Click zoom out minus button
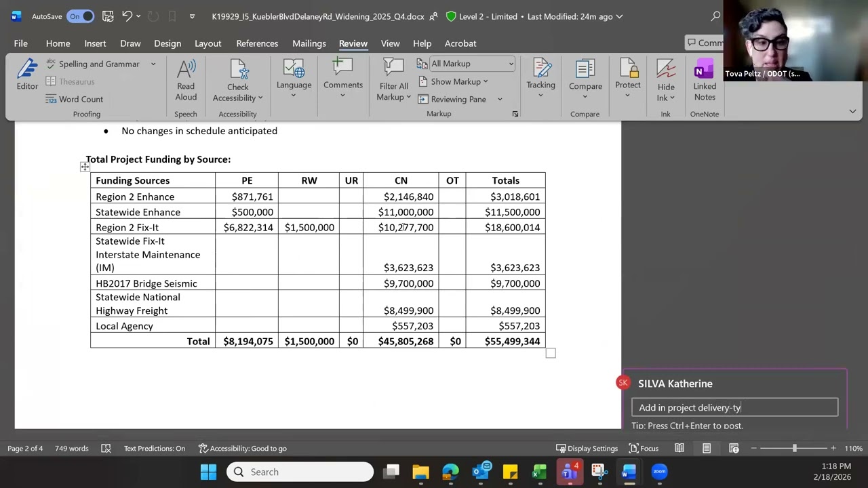Screen dimensions: 868x488 click(755, 448)
